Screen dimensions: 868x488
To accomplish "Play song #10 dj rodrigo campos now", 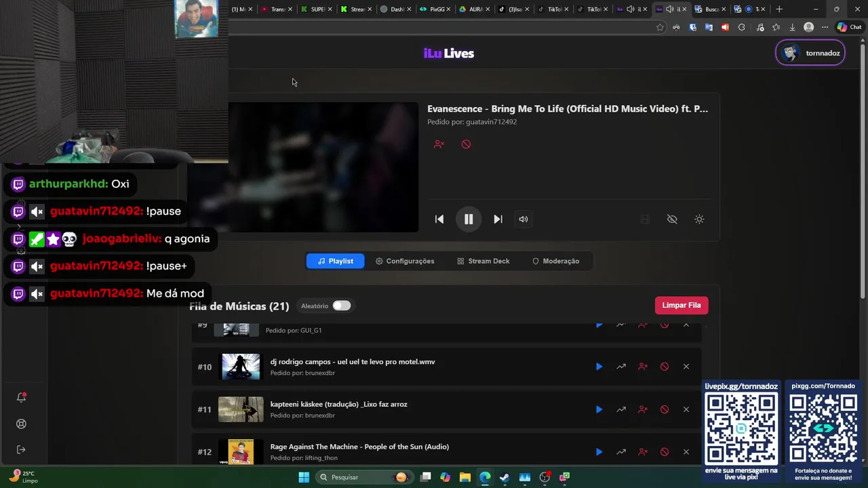I will [x=599, y=367].
